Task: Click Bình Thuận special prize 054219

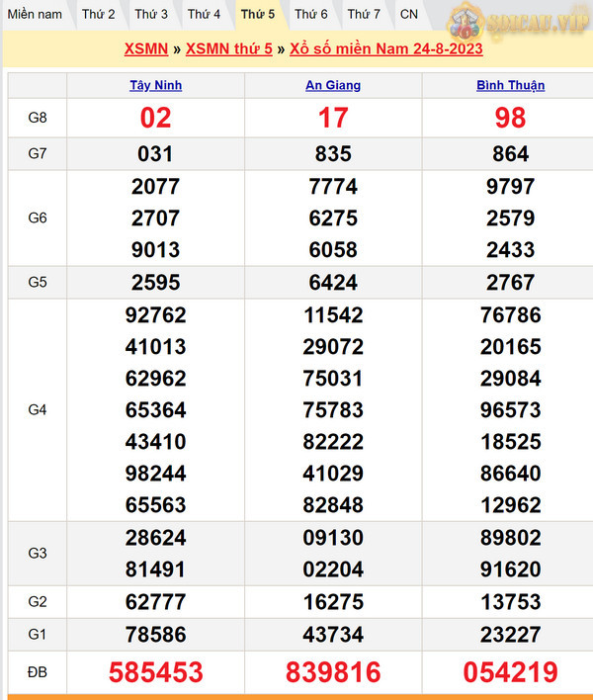Action: 509,673
